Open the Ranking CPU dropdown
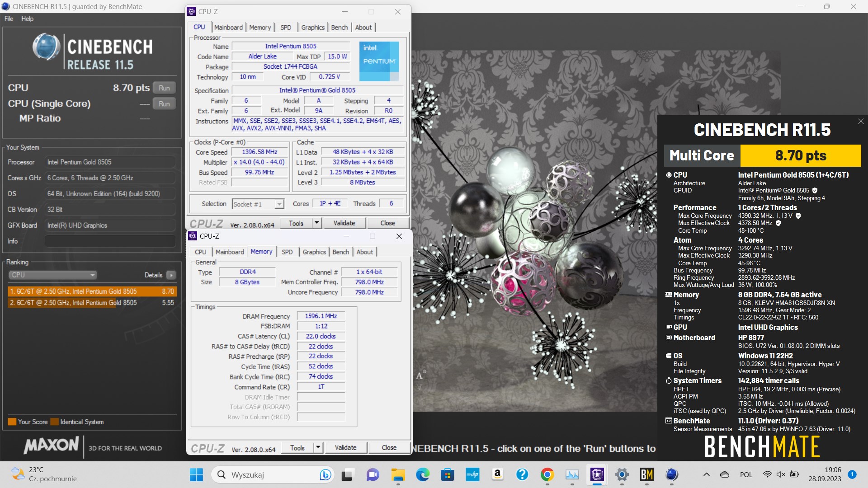The width and height of the screenshot is (868, 488). 53,275
